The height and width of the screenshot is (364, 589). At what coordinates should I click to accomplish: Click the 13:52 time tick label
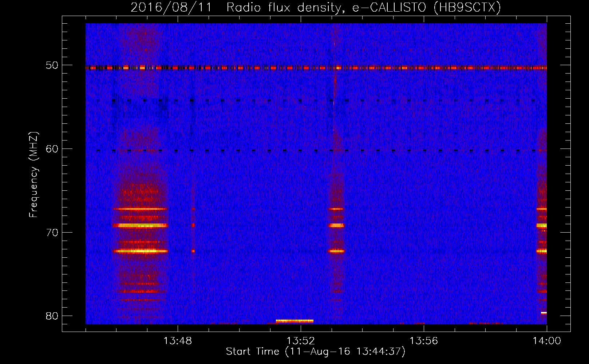click(x=301, y=341)
